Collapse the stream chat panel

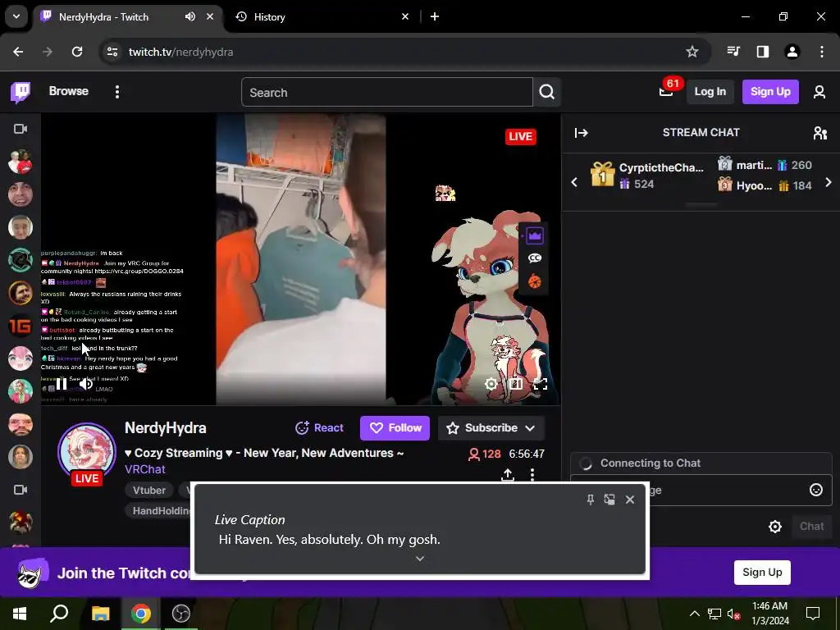click(x=582, y=133)
